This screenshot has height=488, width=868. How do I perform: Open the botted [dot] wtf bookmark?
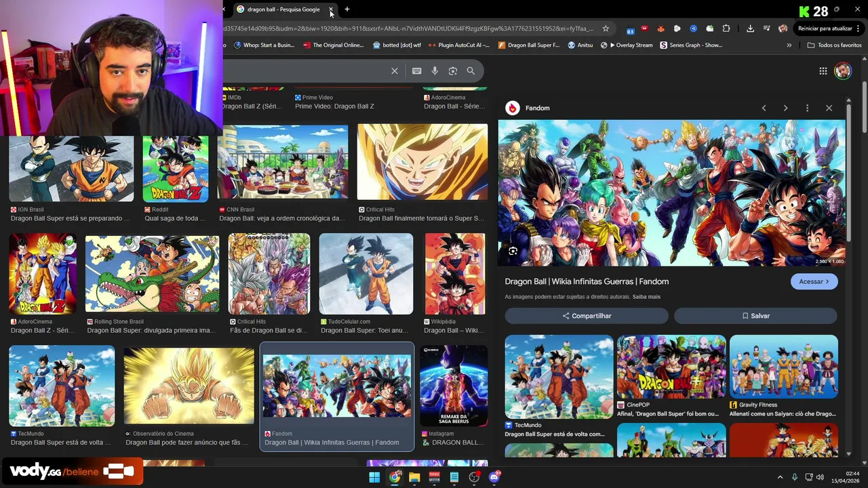[397, 45]
